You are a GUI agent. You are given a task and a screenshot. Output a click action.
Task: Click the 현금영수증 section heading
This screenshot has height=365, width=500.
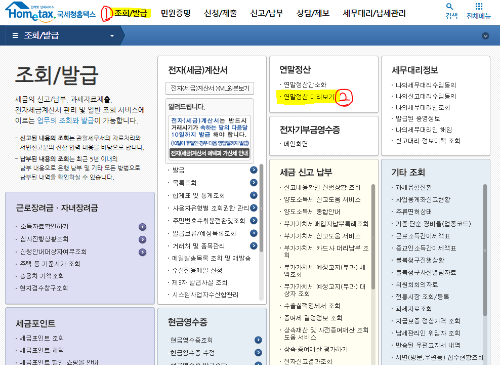(188, 322)
